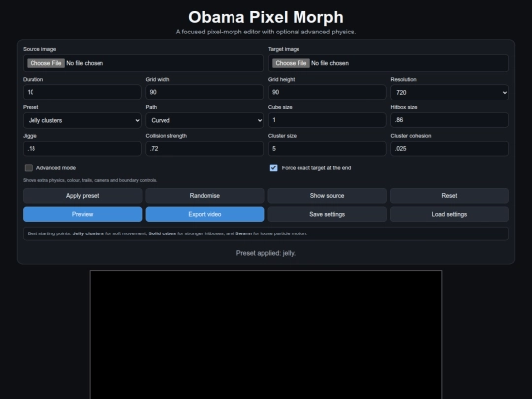
Task: Click the Jiggle input field
Action: coord(82,148)
